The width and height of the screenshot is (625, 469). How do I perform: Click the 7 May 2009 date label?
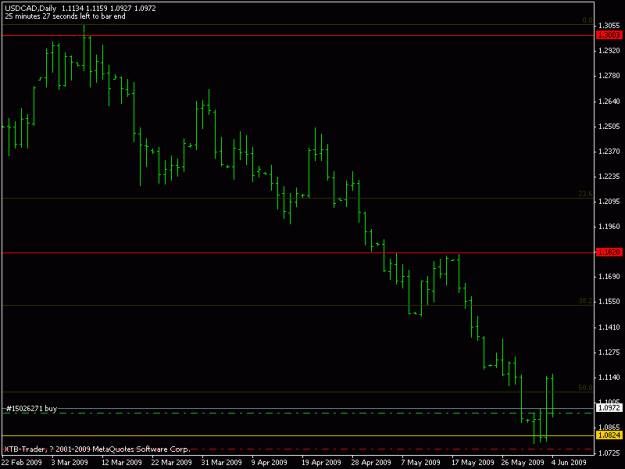pos(421,462)
